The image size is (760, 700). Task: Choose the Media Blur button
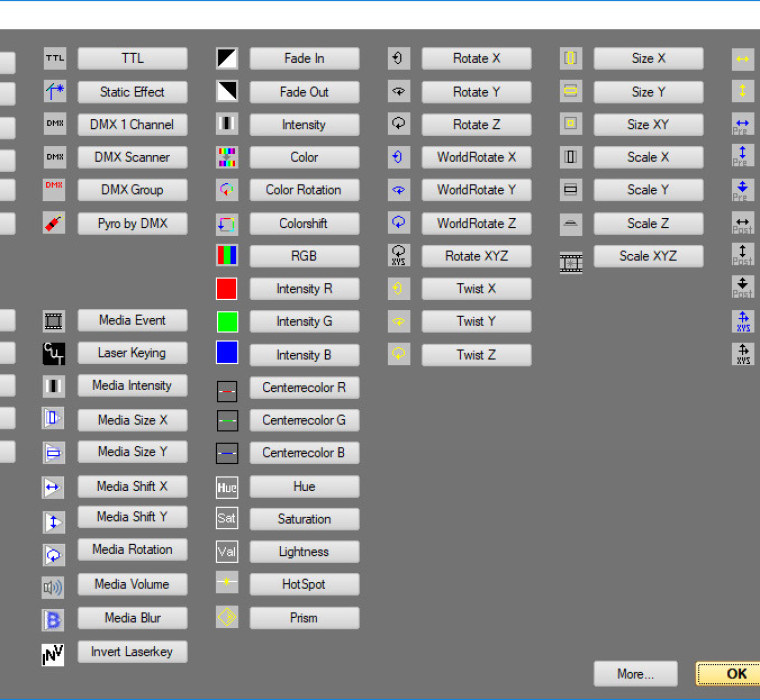click(x=132, y=618)
